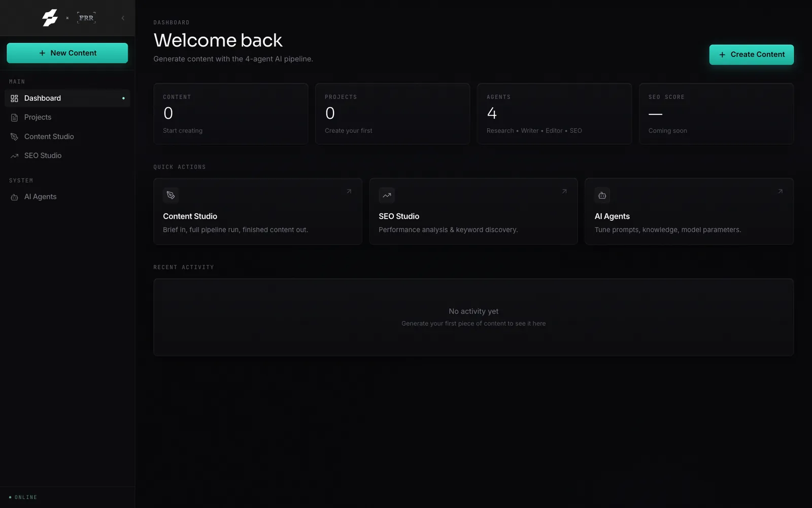The width and height of the screenshot is (812, 508).
Task: Click the SEO Studio trend icon in sidebar
Action: 14,156
